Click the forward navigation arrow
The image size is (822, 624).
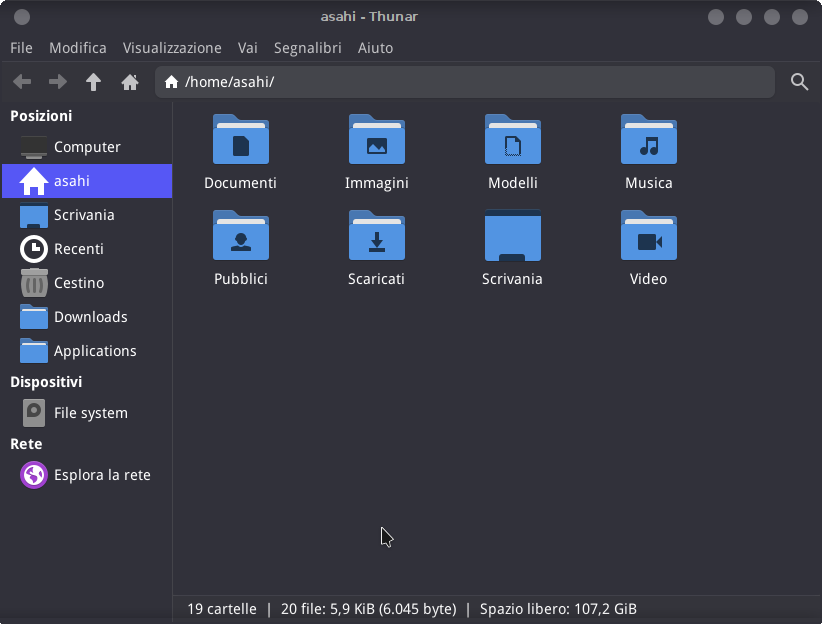point(58,82)
